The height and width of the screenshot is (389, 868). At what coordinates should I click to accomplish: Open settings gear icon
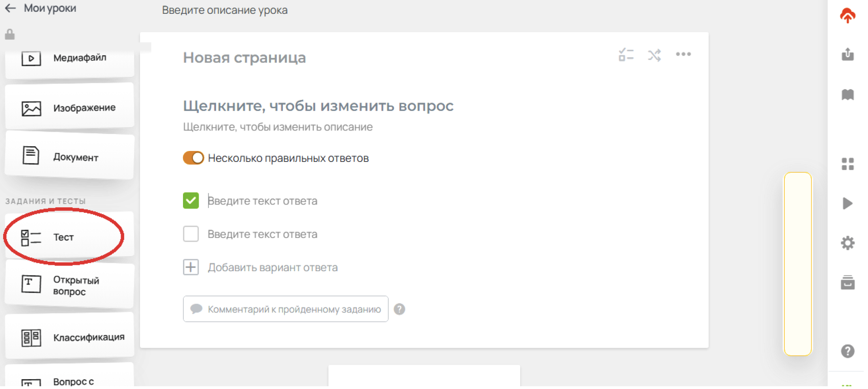[x=847, y=243]
